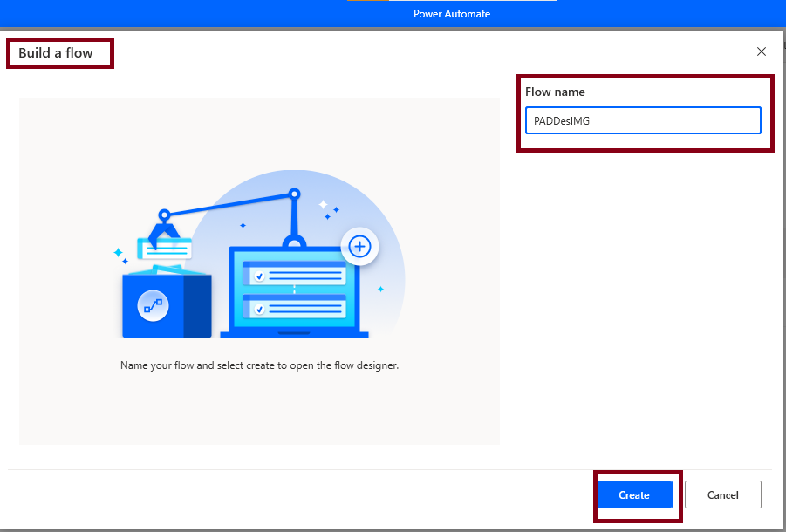Select the Power Automate title bar label

tap(452, 13)
